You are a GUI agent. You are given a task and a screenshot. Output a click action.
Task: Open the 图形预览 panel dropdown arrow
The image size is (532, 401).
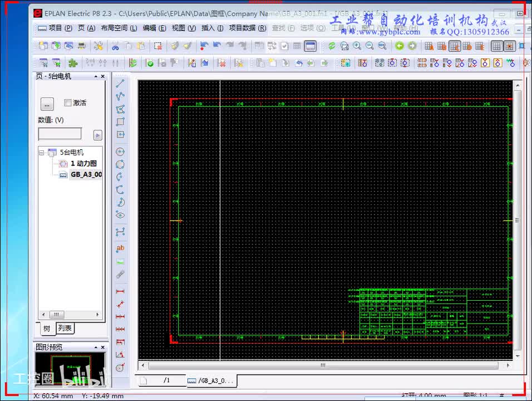[96, 347]
